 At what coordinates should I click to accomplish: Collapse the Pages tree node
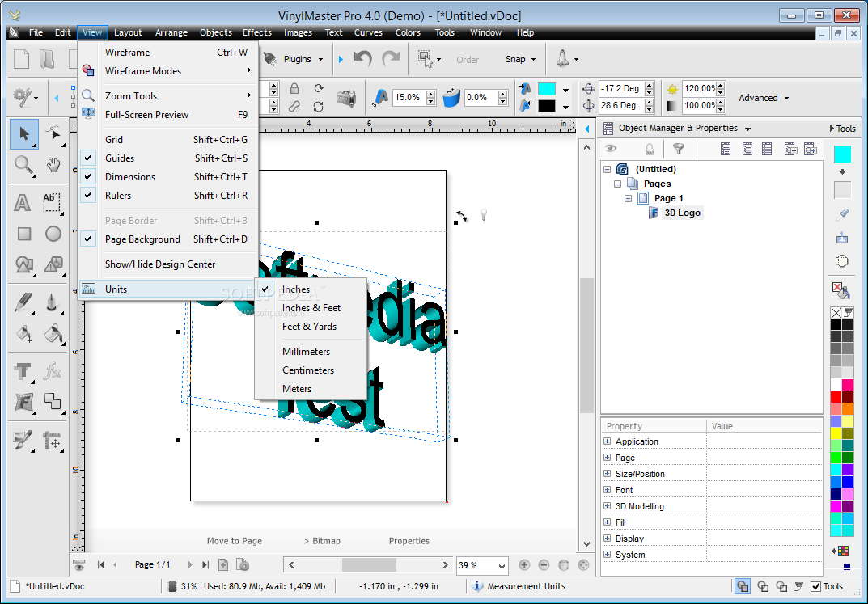pyautogui.click(x=618, y=184)
